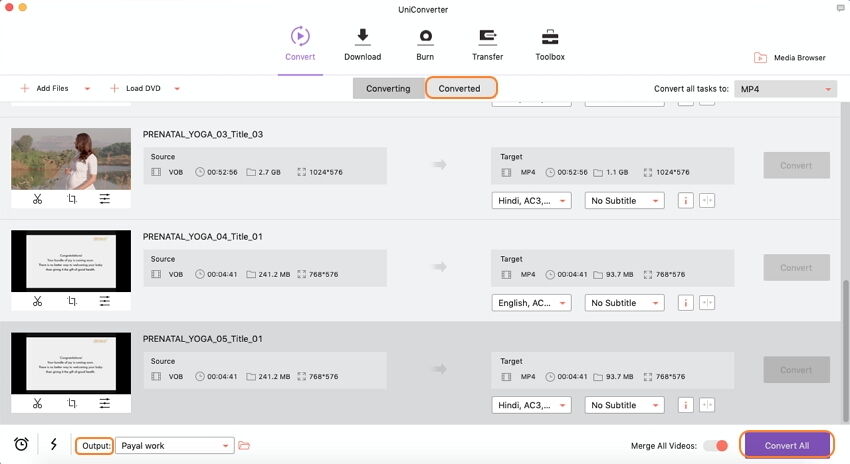Screen dimensions: 850x464
Task: Open the Download section
Action: point(363,44)
